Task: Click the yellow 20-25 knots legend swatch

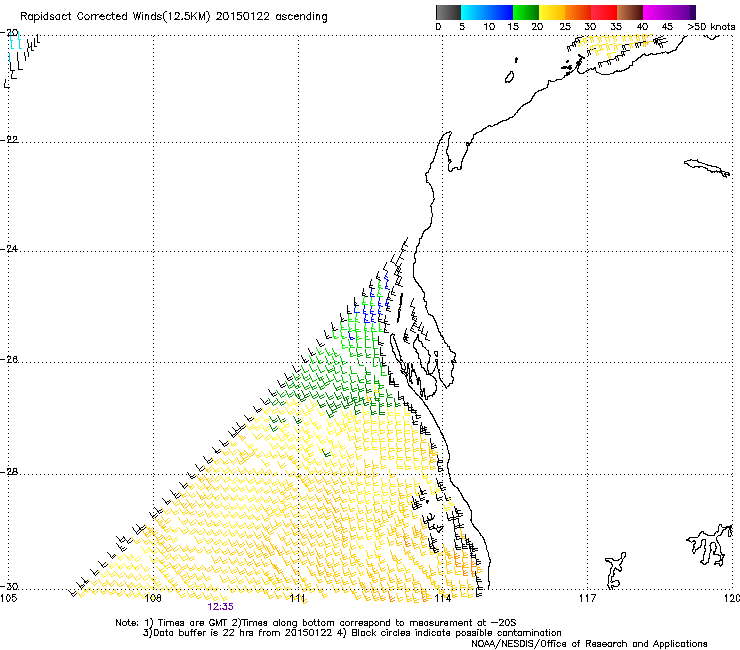Action: click(x=551, y=12)
